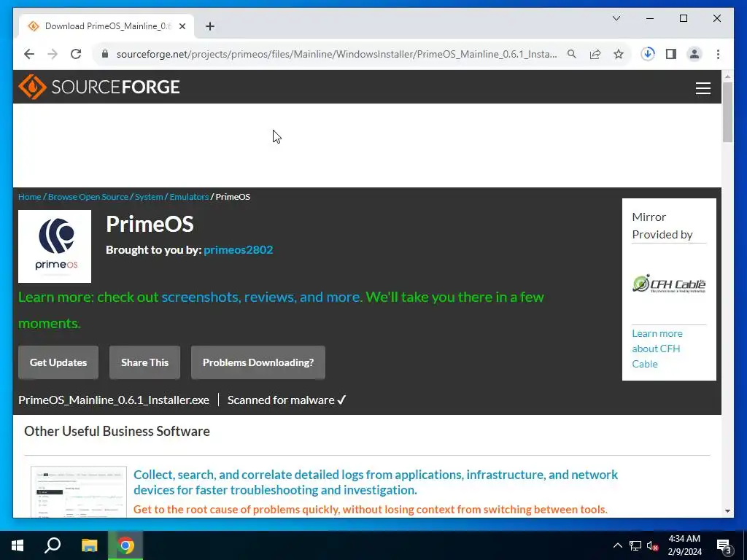Click Scanned for malware text
The image size is (747, 560).
pyautogui.click(x=286, y=400)
